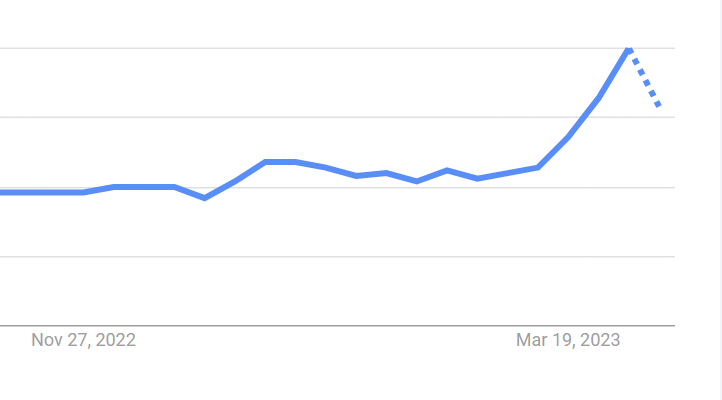Click the vertical scrollbar strip at right edge
Screen dimensions: 722x400
pyautogui.click(x=720, y=200)
